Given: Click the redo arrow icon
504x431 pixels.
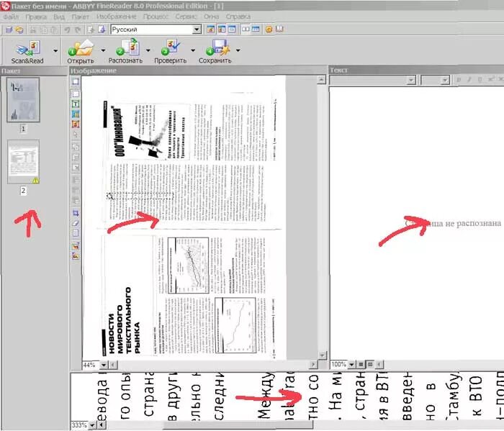Looking at the screenshot, I should point(78,30).
